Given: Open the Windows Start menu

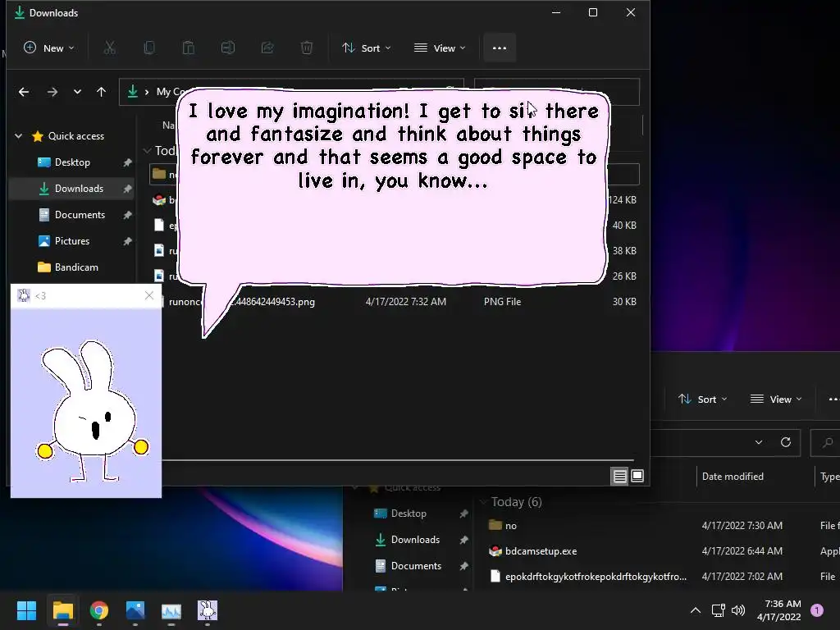Looking at the screenshot, I should 26,610.
